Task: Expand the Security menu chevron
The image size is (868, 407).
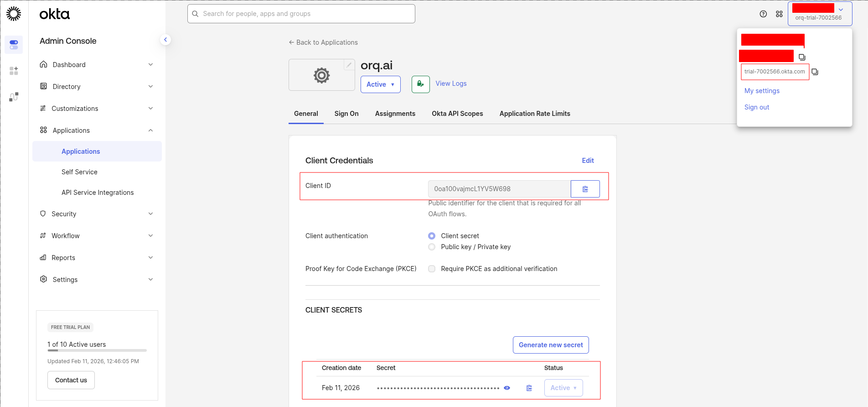Action: click(x=150, y=214)
